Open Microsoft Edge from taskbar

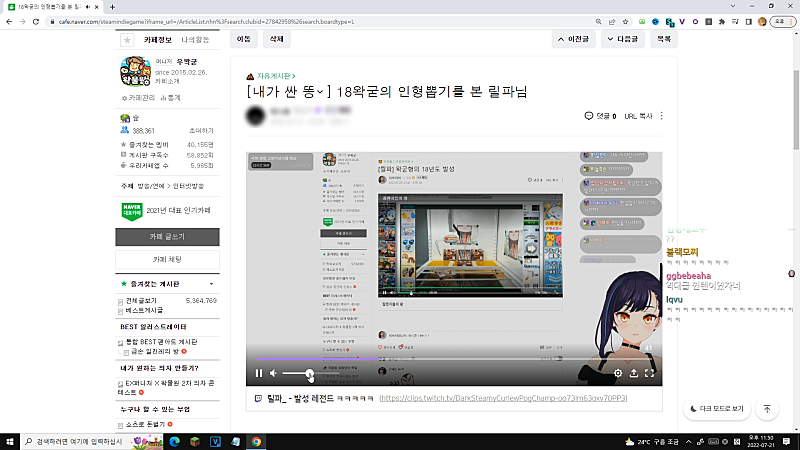tap(174, 442)
